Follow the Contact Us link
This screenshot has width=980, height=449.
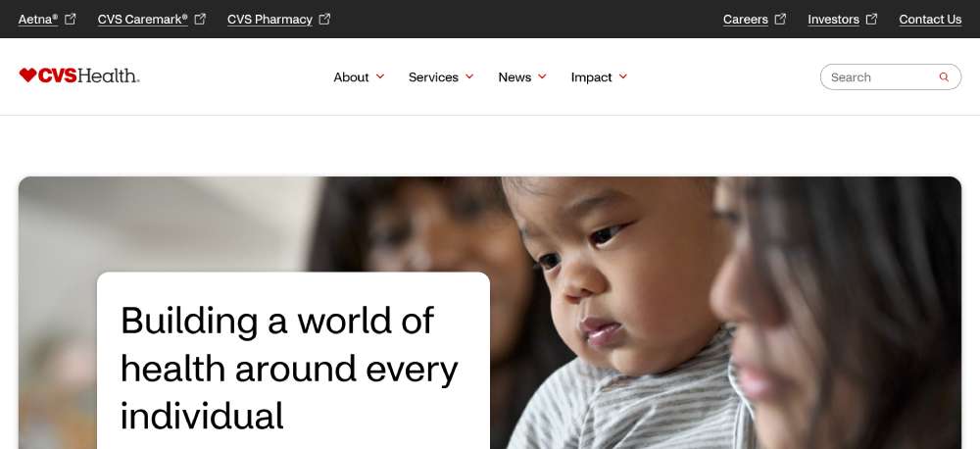930,20
